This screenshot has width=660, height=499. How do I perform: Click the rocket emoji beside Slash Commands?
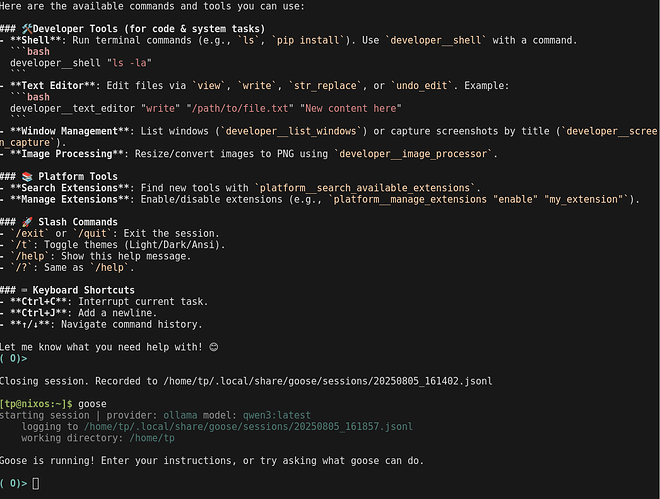tap(26, 222)
